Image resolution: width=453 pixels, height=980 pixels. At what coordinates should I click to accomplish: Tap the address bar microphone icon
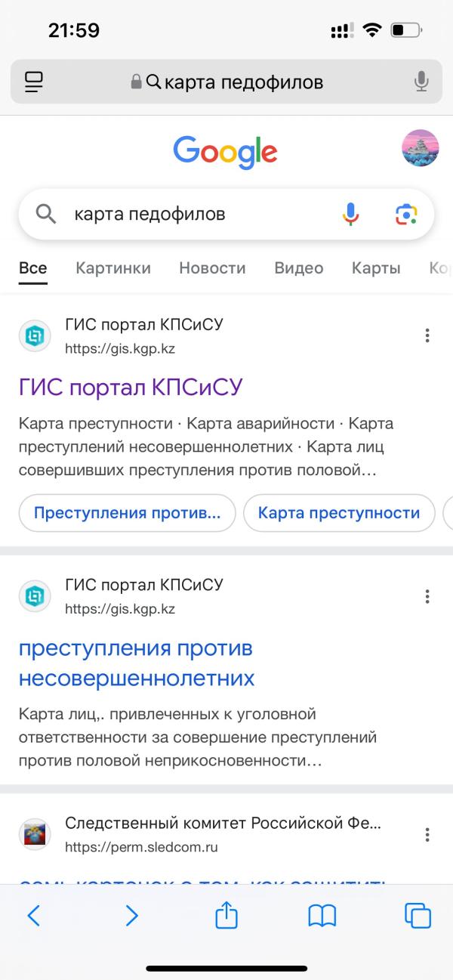422,82
